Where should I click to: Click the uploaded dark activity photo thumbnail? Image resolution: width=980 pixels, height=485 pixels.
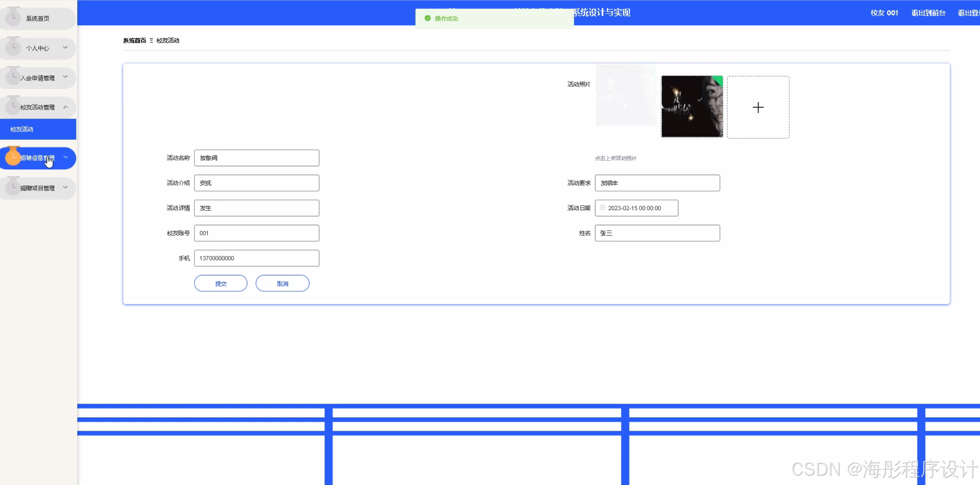tap(691, 107)
